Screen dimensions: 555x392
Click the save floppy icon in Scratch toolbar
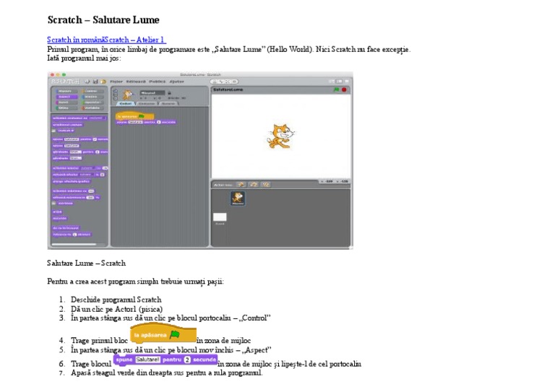coord(95,82)
